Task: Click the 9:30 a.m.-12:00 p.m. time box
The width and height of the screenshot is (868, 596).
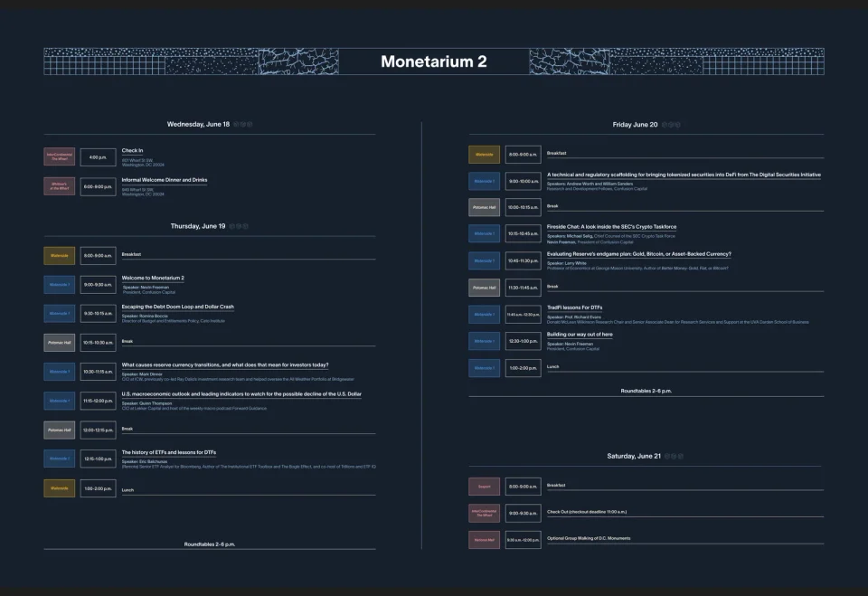Action: coord(524,540)
